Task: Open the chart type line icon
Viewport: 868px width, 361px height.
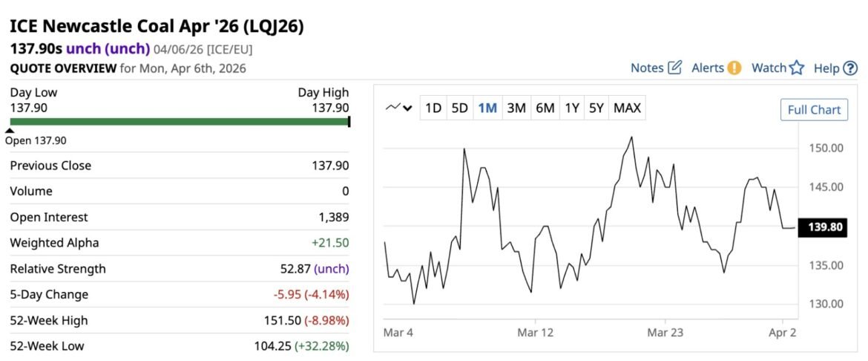Action: pyautogui.click(x=393, y=108)
